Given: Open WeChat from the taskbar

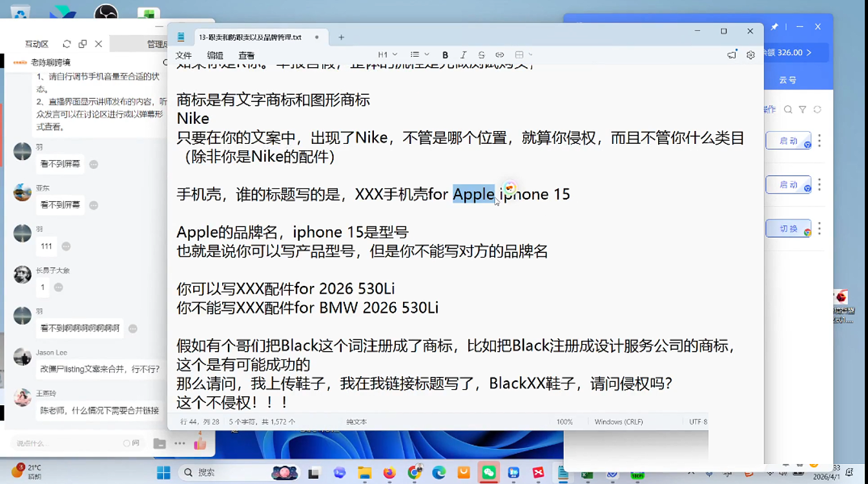Looking at the screenshot, I should point(488,472).
